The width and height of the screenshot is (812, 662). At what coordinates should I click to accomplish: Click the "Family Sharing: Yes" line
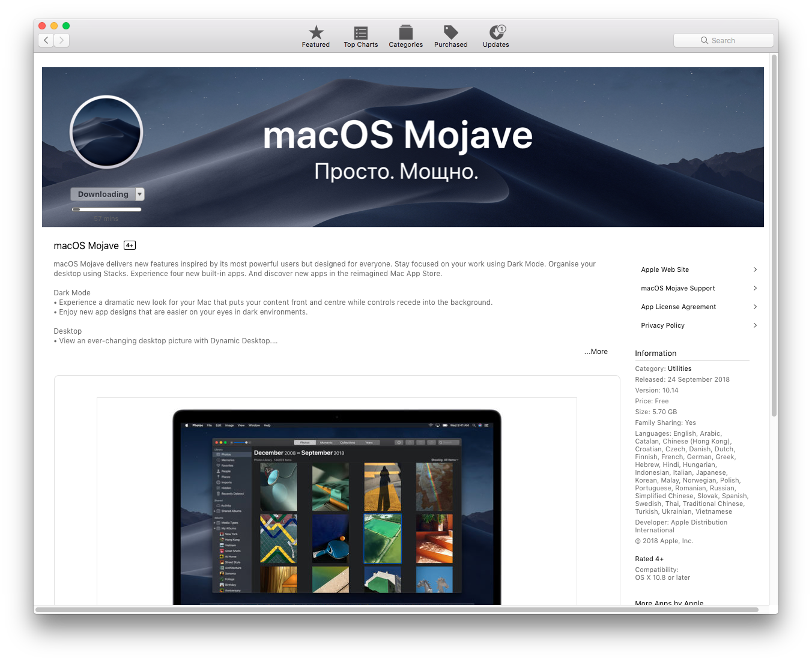tap(665, 423)
